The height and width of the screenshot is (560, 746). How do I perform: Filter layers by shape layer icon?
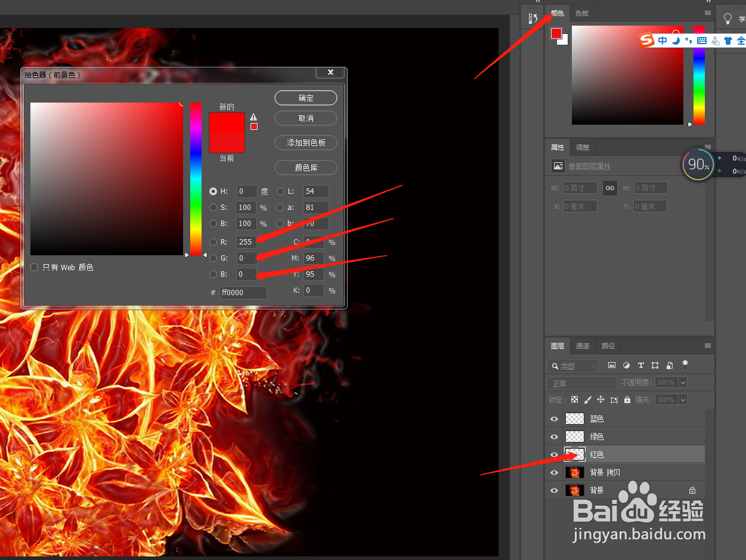pyautogui.click(x=655, y=365)
